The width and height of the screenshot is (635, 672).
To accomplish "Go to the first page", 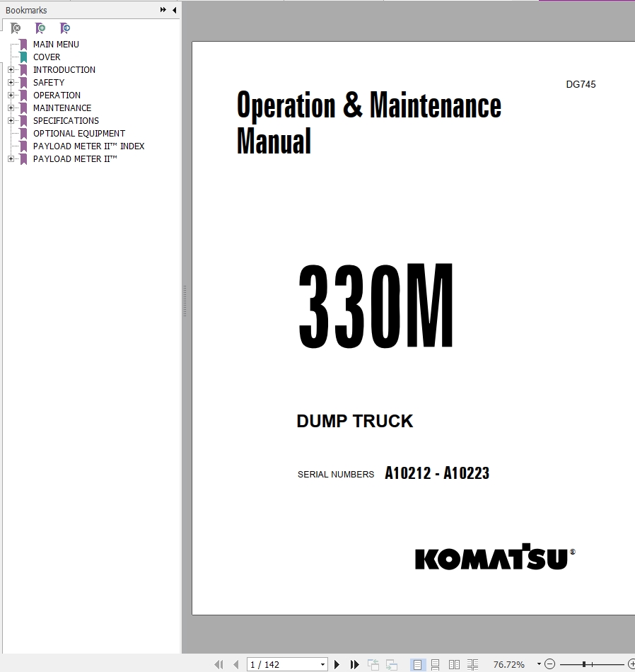I will [x=219, y=664].
